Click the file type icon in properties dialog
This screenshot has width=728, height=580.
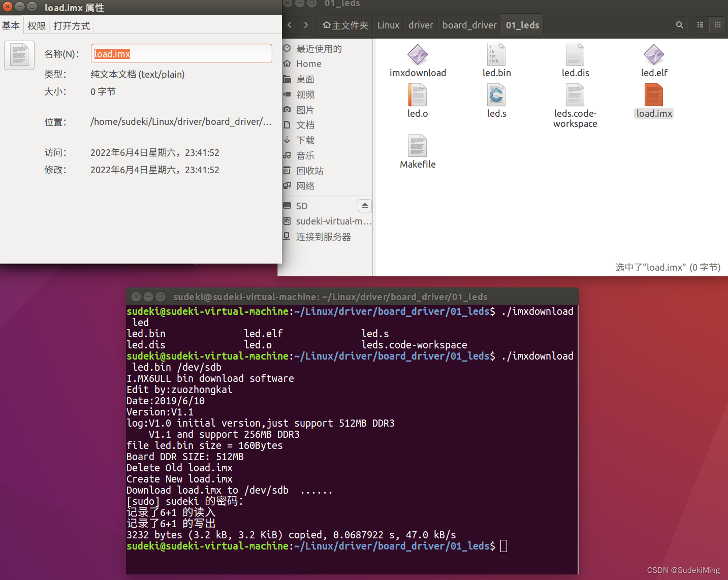pos(19,55)
